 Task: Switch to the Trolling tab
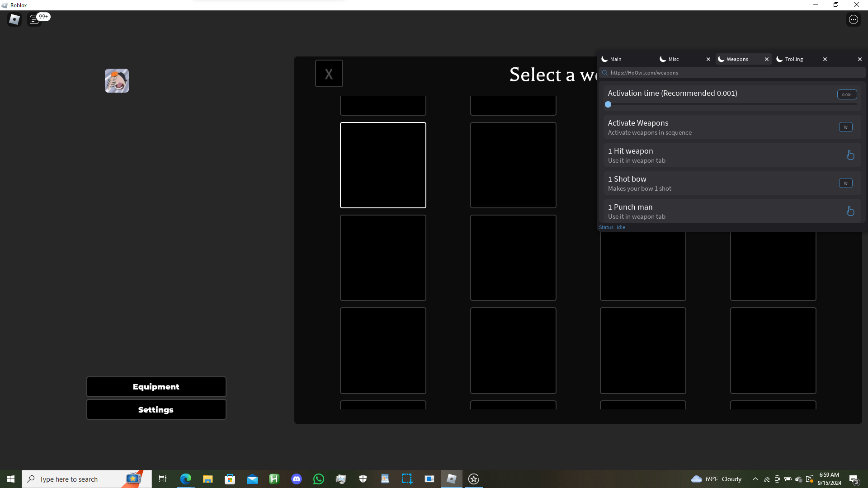pos(794,59)
